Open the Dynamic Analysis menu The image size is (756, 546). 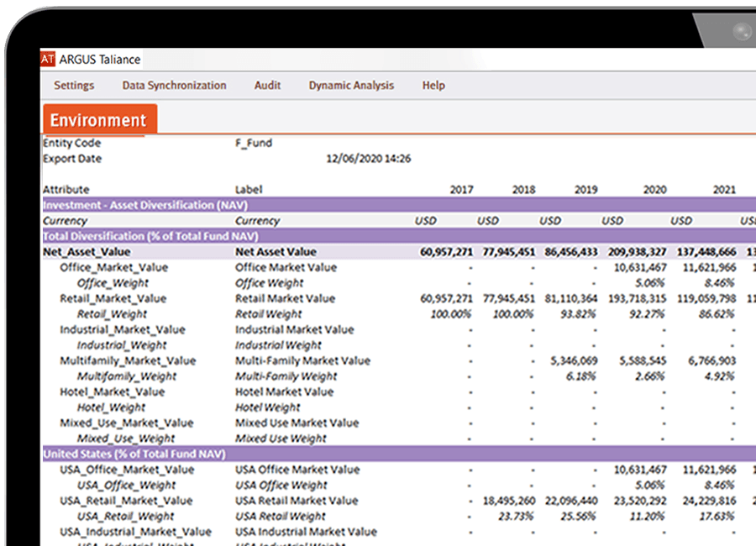click(351, 86)
